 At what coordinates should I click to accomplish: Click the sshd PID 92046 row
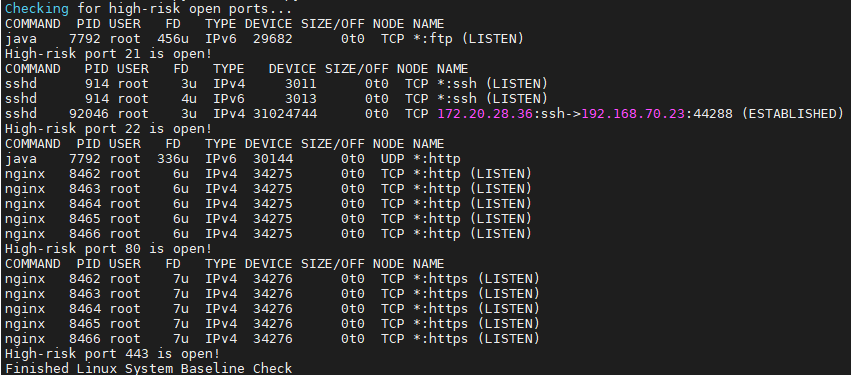coord(424,113)
